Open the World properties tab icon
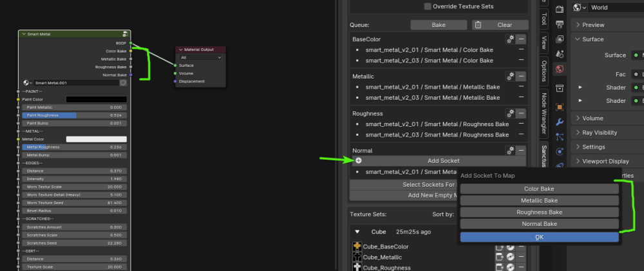The image size is (644, 271). (x=560, y=69)
